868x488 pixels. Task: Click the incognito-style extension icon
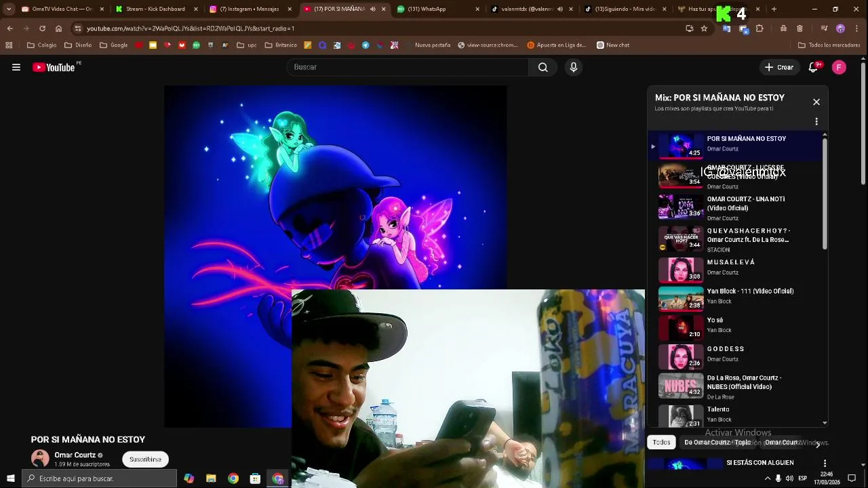(x=783, y=28)
